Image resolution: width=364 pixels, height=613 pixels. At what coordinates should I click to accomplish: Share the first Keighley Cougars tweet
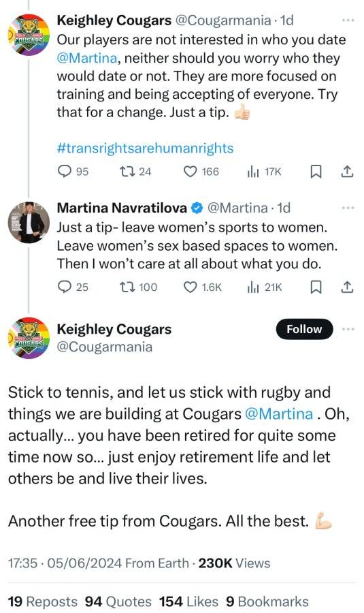click(347, 171)
